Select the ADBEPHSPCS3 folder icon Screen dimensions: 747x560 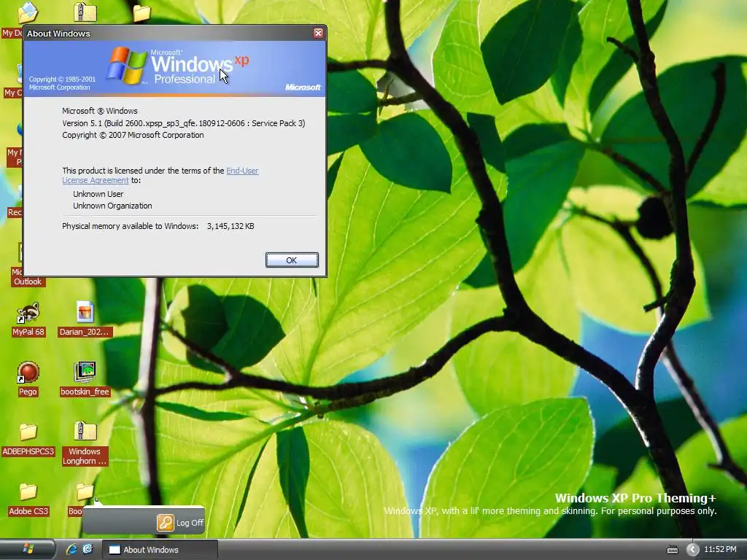28,439
